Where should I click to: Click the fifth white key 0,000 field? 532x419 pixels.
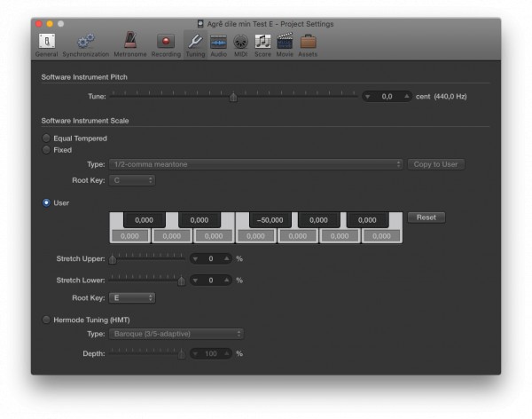click(x=298, y=236)
